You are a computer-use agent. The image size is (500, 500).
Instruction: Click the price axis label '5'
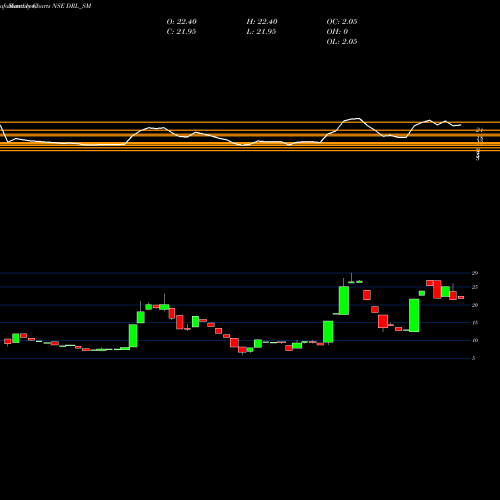[x=474, y=358]
